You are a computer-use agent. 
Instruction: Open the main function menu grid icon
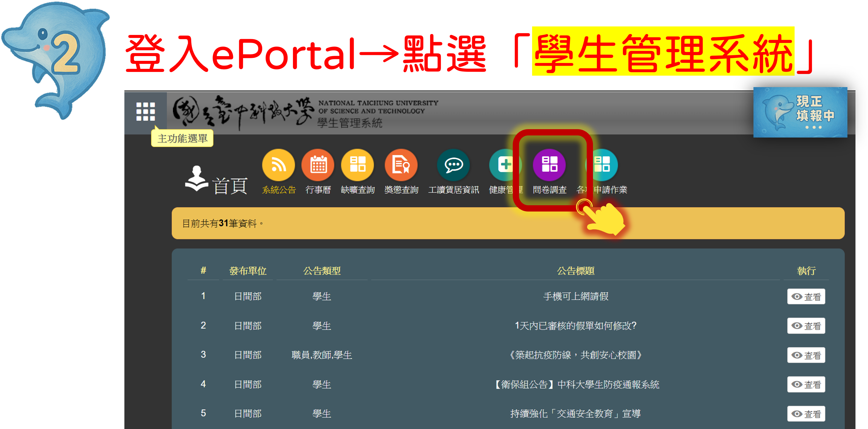tap(146, 112)
